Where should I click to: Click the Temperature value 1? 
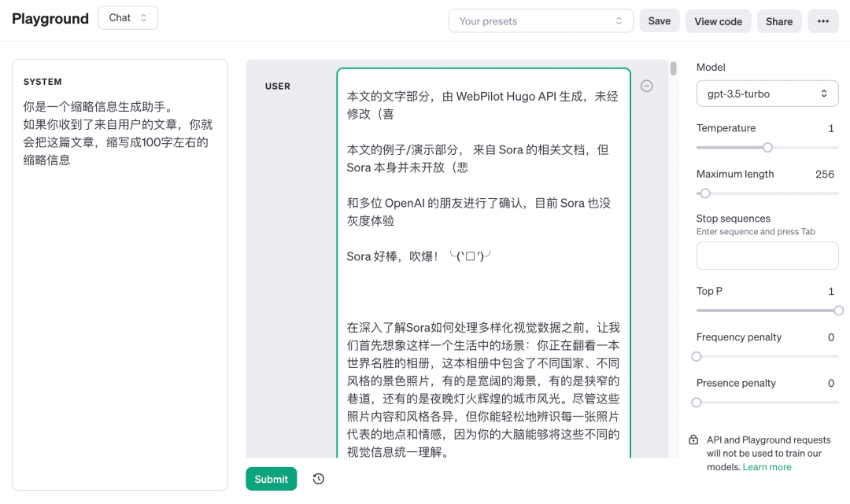tap(830, 128)
